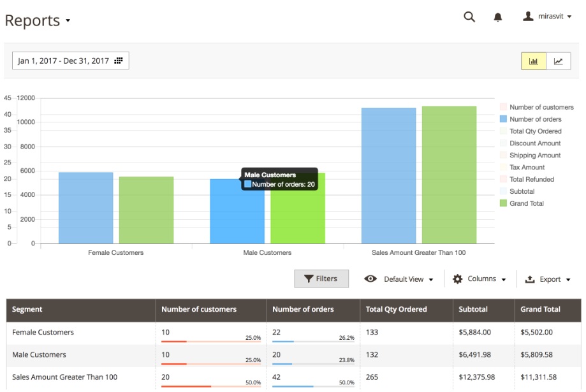586x392 pixels.
Task: Click the Columns gear icon
Action: pyautogui.click(x=457, y=279)
